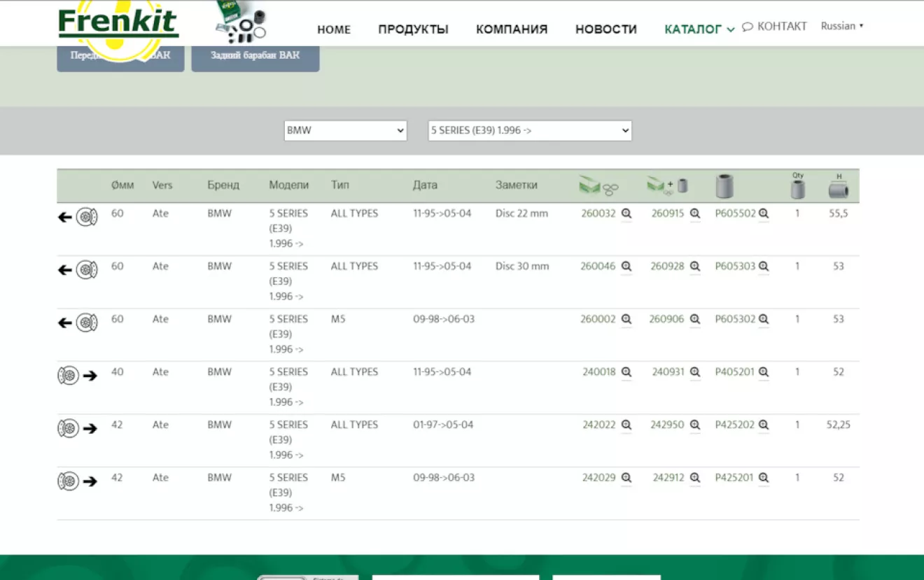Click magnifier icon next to P405201
924x580 pixels.
[764, 372]
